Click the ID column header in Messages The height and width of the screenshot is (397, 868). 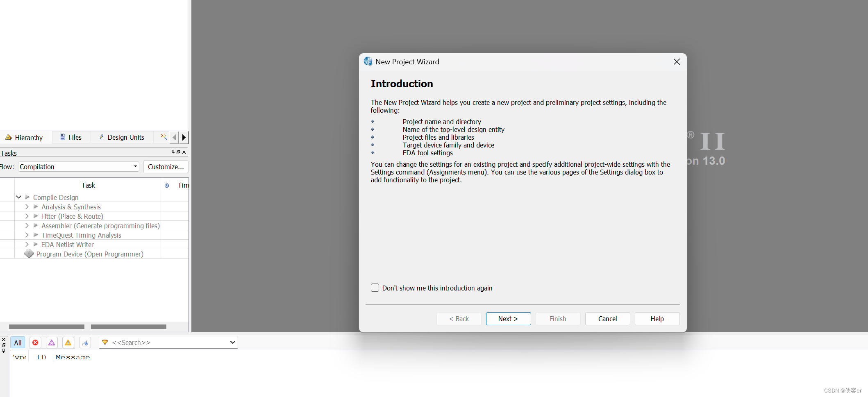point(41,357)
